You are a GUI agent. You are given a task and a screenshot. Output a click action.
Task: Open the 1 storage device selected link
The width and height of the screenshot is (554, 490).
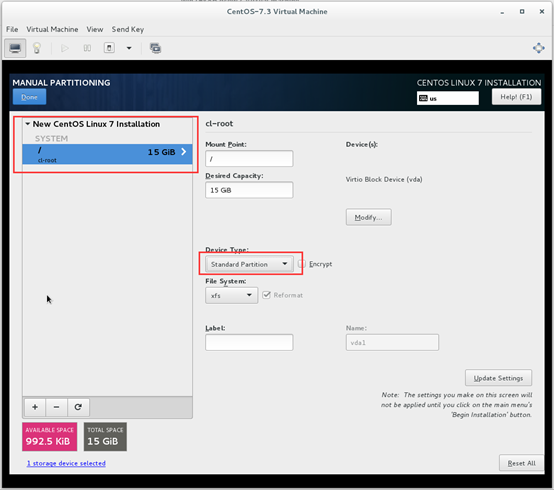[66, 463]
